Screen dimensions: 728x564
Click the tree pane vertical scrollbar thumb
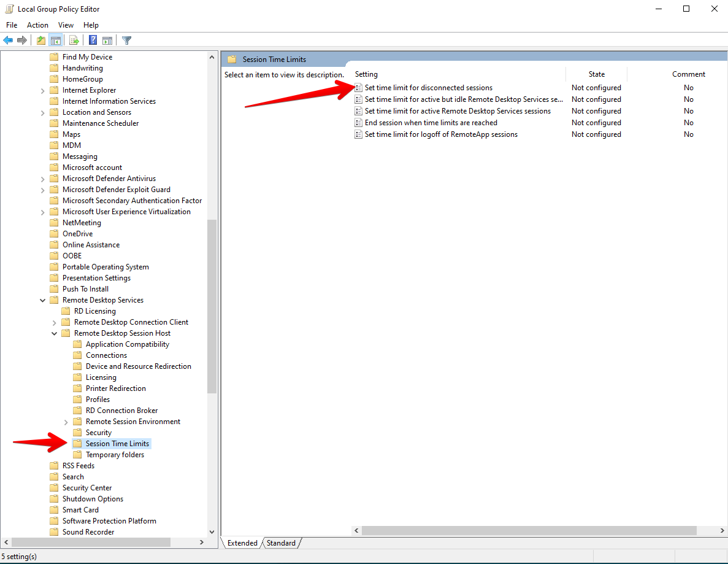point(212,306)
